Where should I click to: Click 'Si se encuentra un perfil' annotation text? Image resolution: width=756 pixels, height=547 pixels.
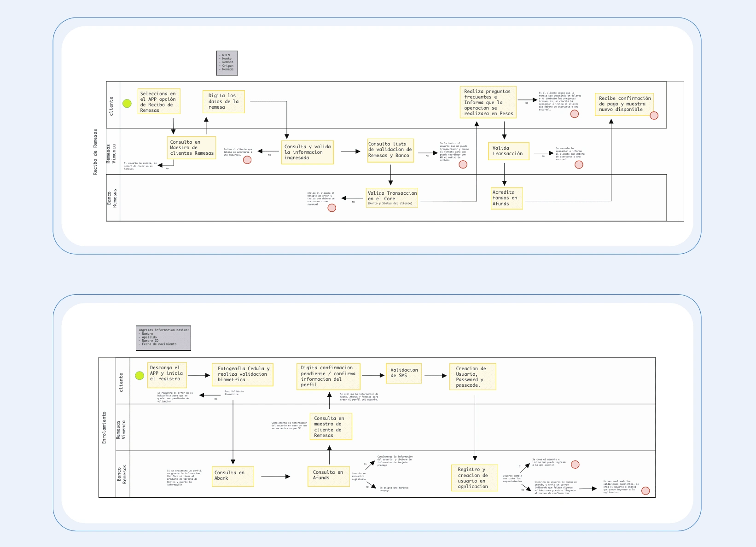[184, 477]
